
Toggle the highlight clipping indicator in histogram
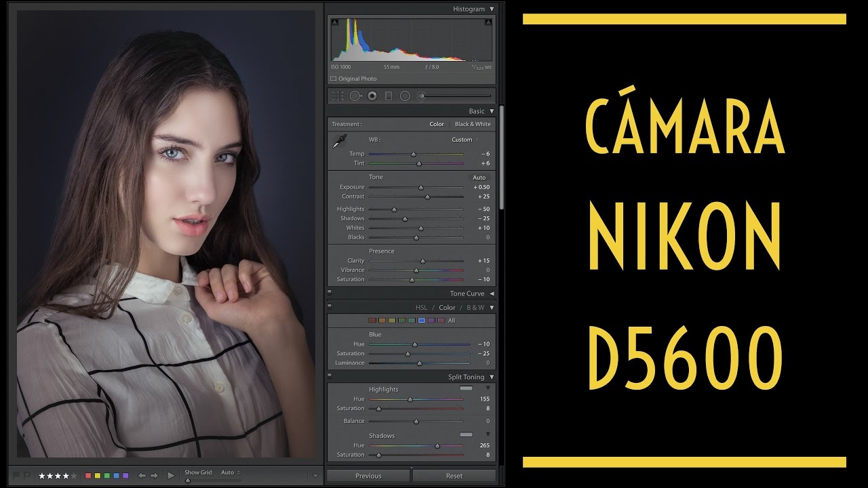coord(488,22)
